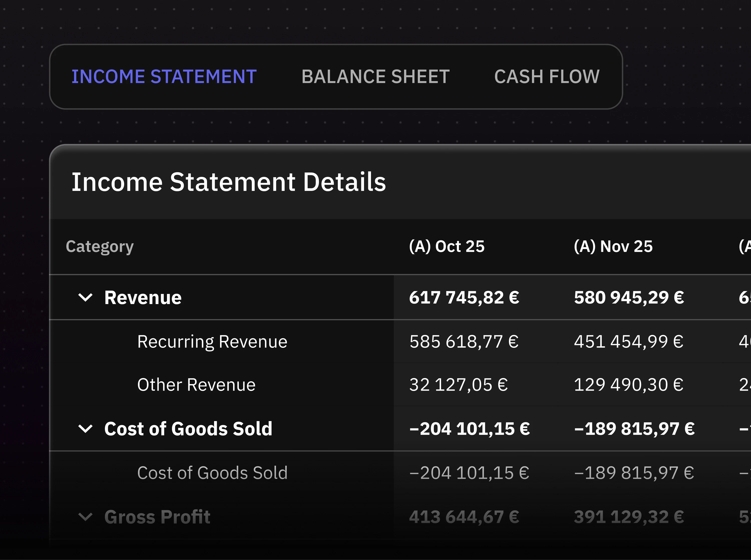Collapse the Revenue row chevron
The image size is (751, 560).
85,298
